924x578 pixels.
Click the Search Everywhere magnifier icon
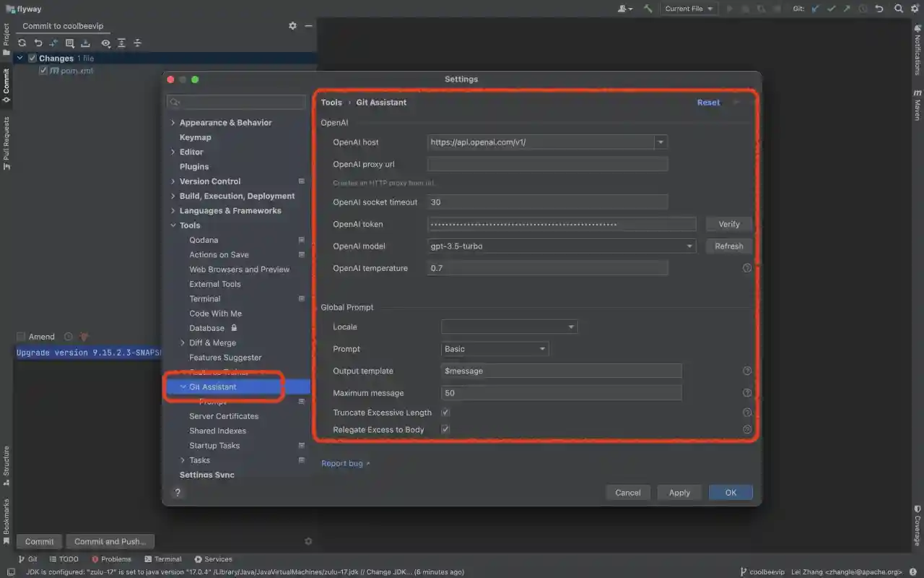[x=899, y=9]
